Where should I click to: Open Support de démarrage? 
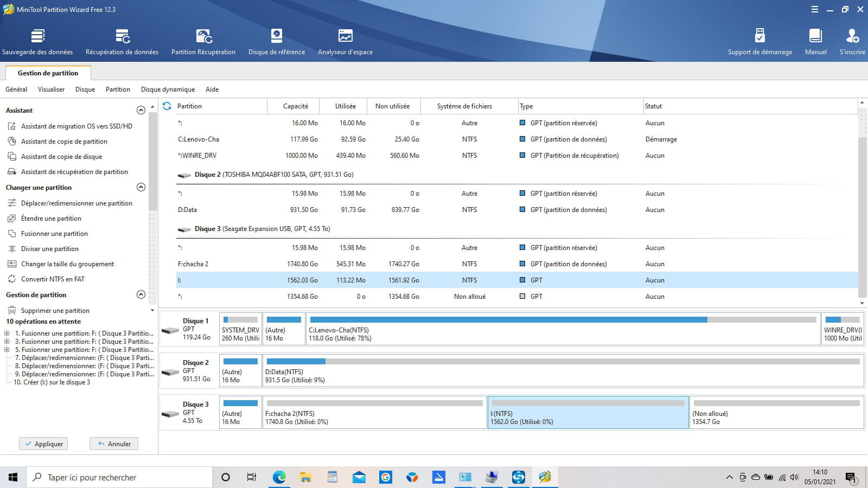(x=760, y=42)
